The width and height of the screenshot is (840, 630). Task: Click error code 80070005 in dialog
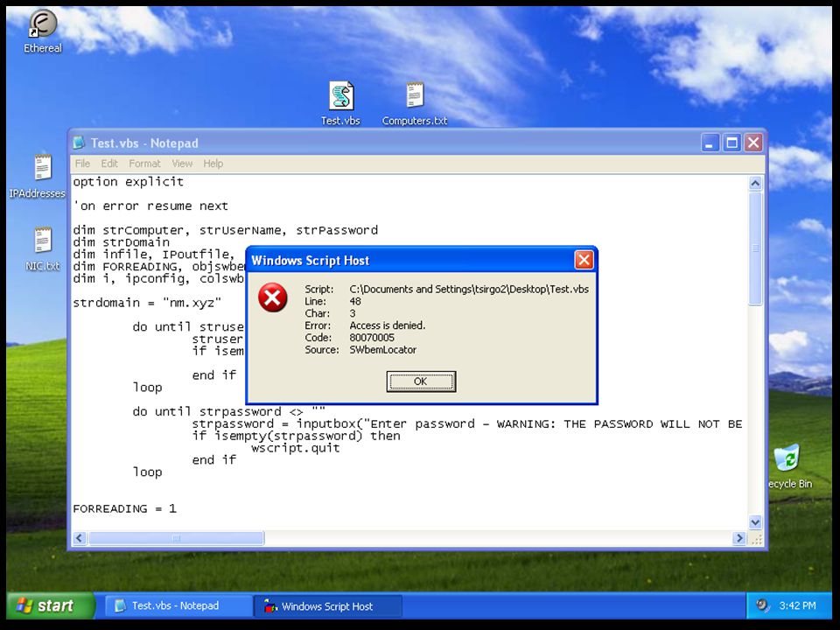coord(372,338)
